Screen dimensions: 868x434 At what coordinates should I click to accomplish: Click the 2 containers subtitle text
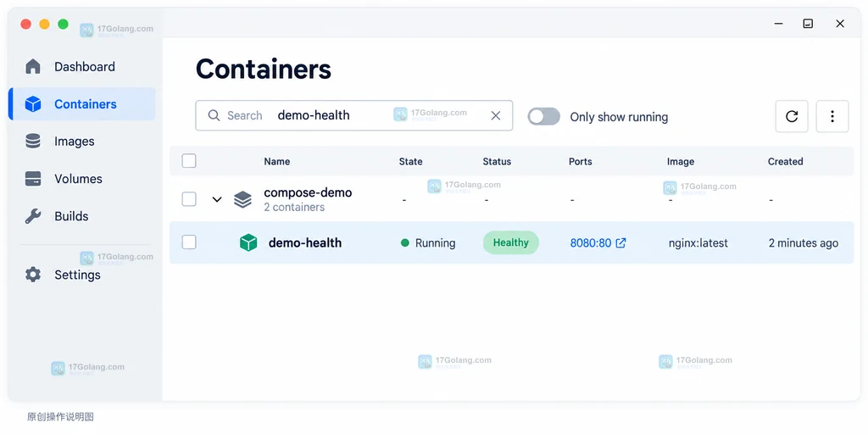pyautogui.click(x=294, y=207)
